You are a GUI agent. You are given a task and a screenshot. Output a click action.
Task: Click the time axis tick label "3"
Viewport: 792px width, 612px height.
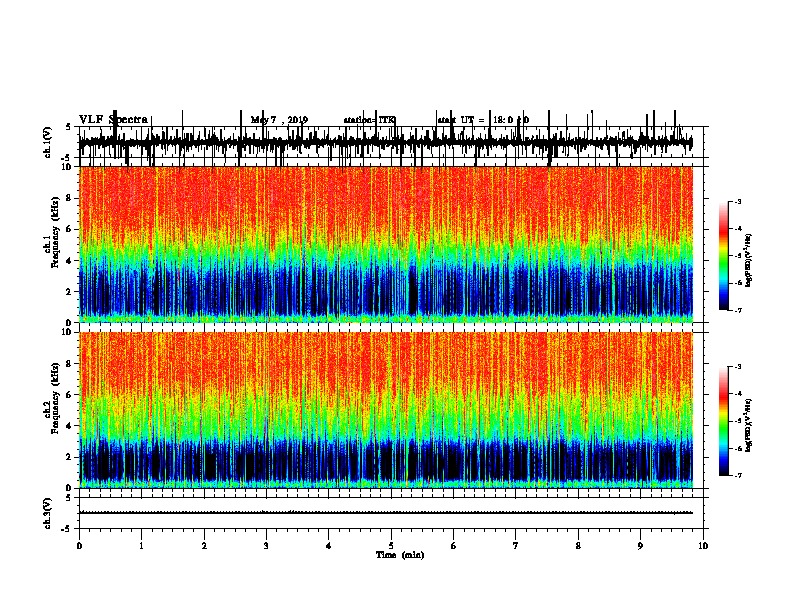(266, 546)
